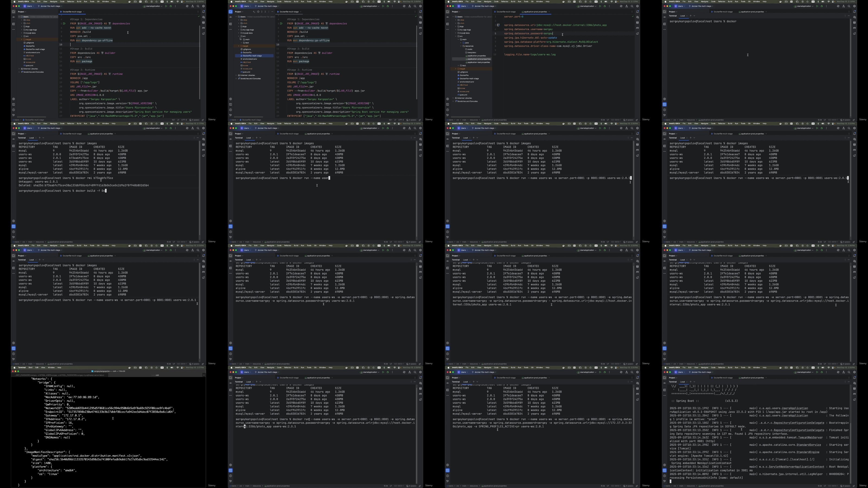
Task: Click 'logging.file.name=logs/users-ws.log' editor line
Action: [x=530, y=54]
